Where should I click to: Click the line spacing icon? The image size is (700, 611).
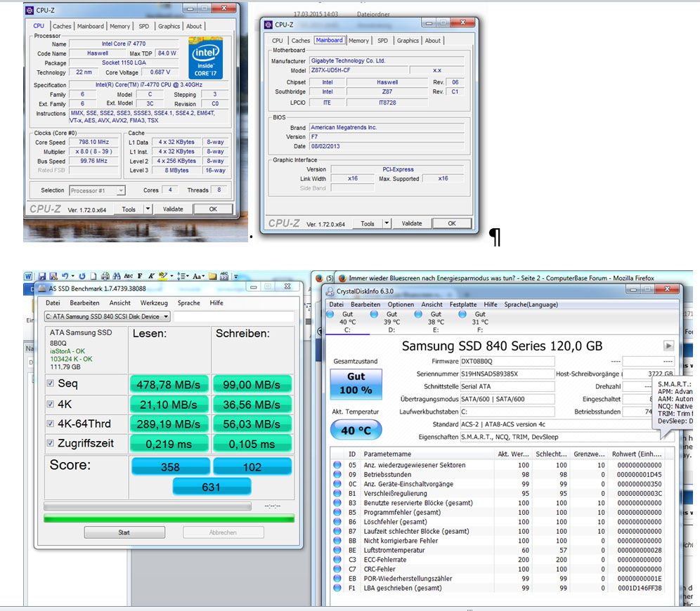tap(181, 277)
